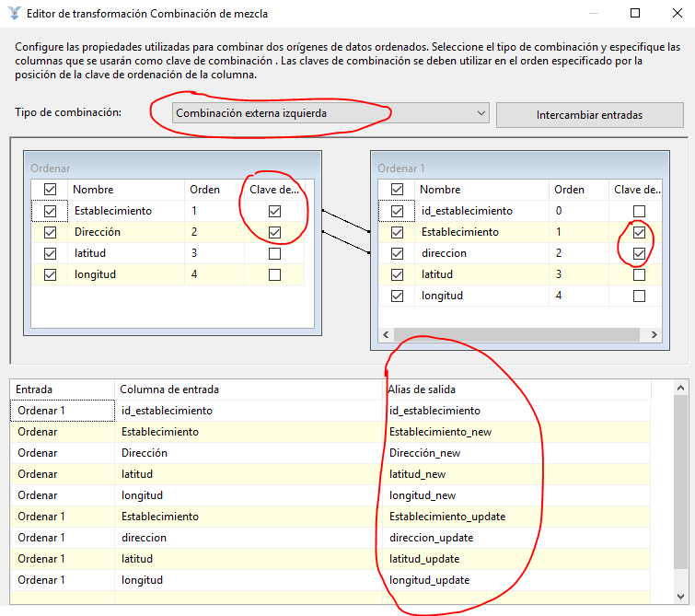Image resolution: width=695 pixels, height=616 pixels.
Task: Uncheck Establecimiento column in Ordenar panel
Action: pyautogui.click(x=50, y=211)
